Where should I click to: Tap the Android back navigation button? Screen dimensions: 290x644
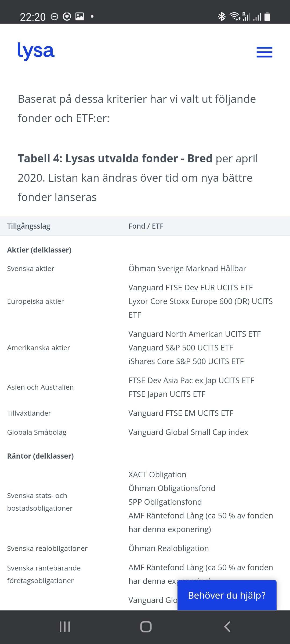[x=227, y=627]
